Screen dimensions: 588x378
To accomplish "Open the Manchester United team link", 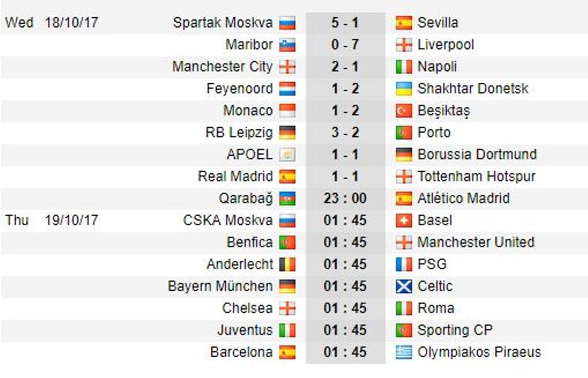I will pos(475,242).
